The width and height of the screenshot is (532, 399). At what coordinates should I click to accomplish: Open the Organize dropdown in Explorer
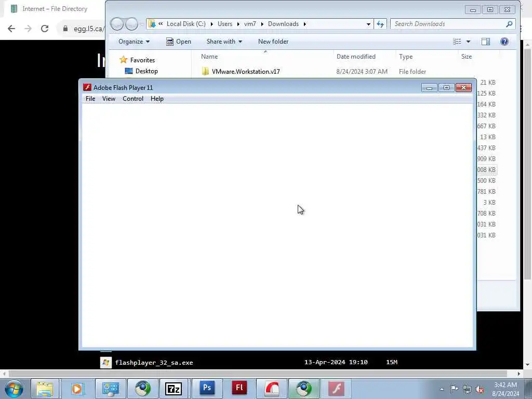click(134, 42)
